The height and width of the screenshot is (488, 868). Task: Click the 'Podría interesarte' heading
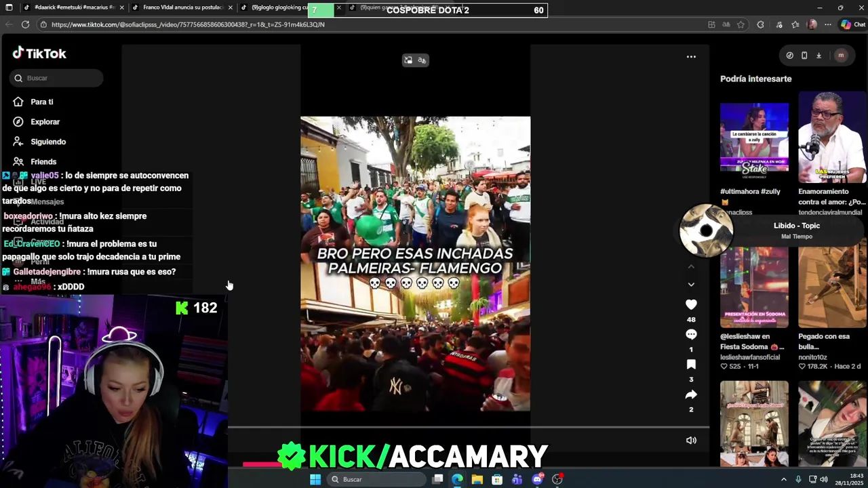click(x=755, y=79)
